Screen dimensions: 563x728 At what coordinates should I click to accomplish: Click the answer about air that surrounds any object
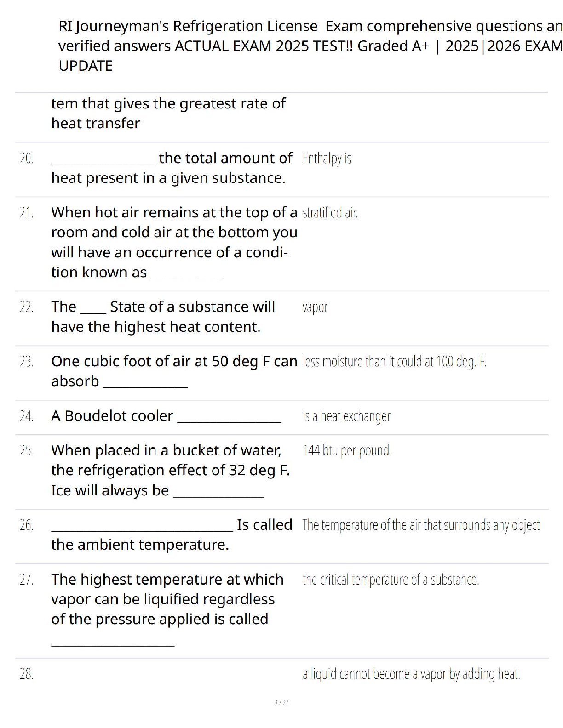coord(421,525)
